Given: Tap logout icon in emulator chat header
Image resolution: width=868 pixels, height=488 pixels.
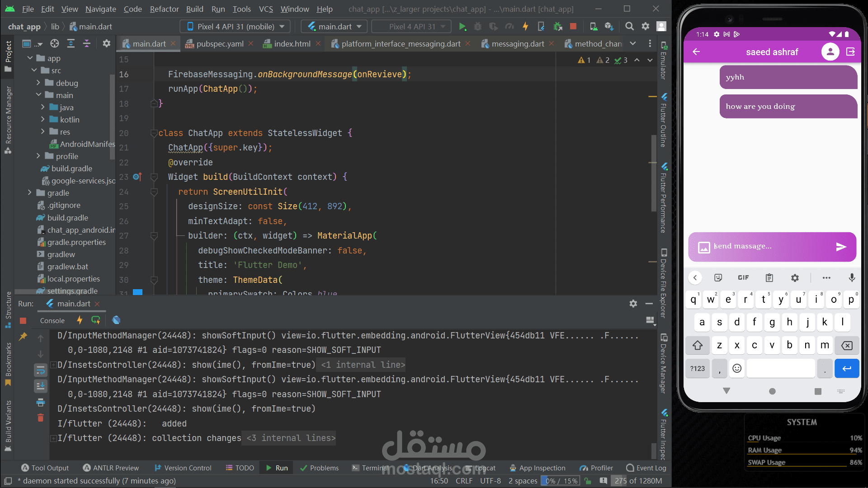Looking at the screenshot, I should (850, 52).
